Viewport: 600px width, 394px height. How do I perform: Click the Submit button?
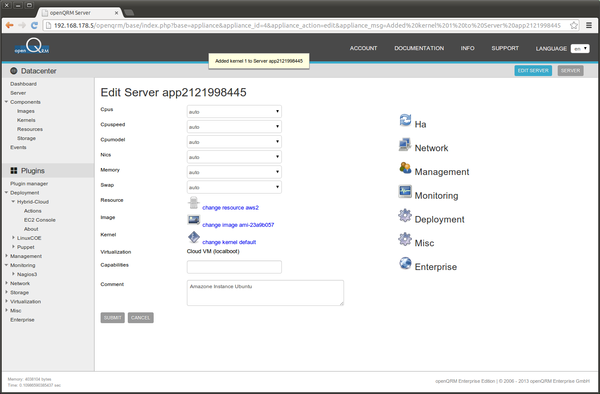(112, 317)
